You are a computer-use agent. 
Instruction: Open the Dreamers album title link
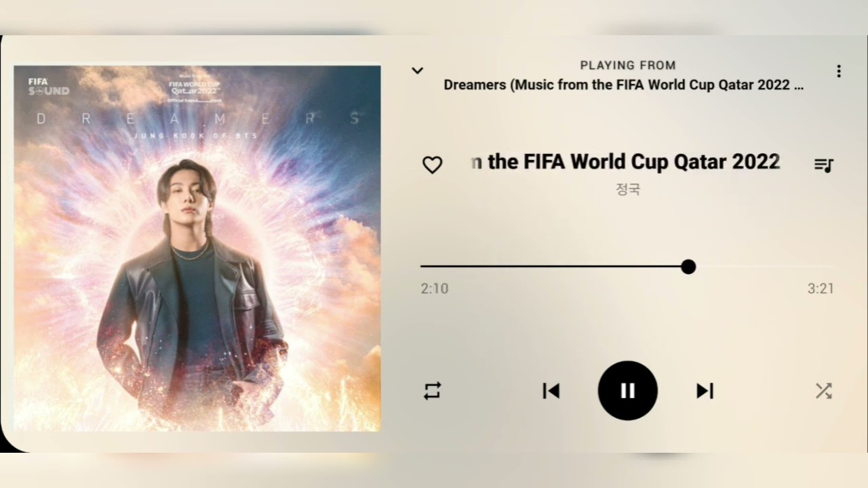(x=624, y=85)
